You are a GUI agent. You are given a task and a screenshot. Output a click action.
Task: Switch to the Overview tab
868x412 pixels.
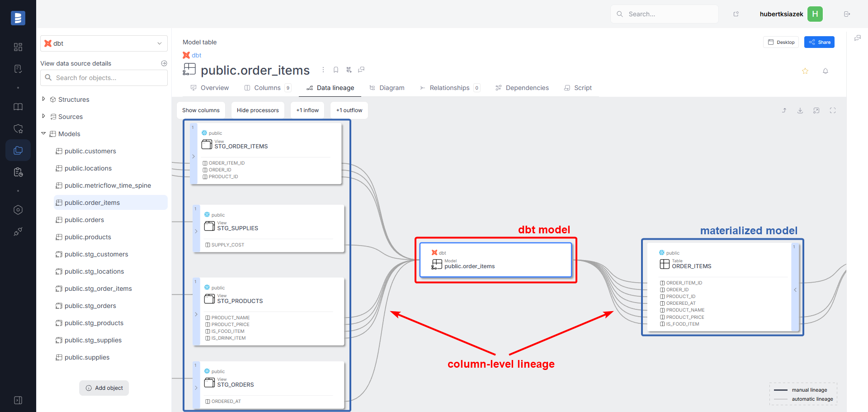point(210,88)
